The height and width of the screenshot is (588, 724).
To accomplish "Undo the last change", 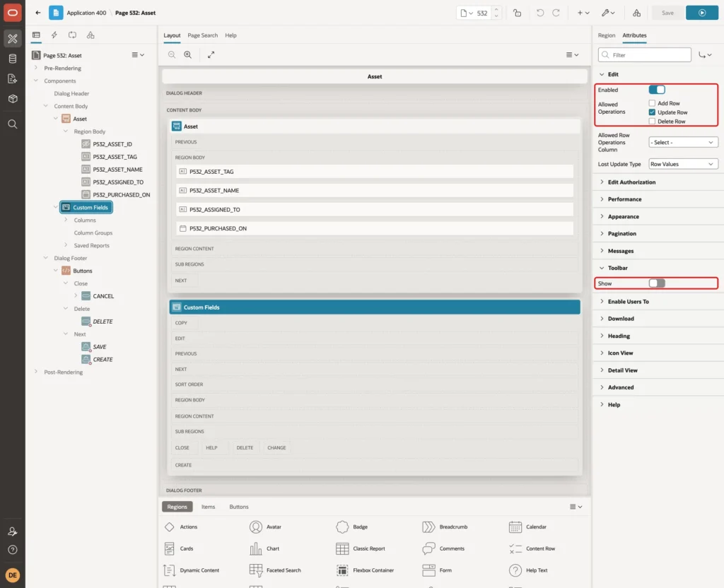I will 539,13.
